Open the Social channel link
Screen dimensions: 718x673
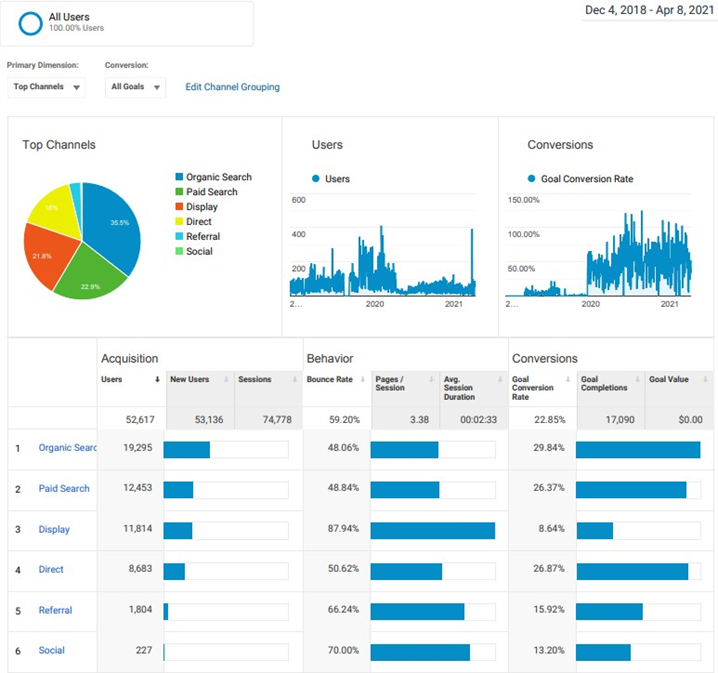point(51,651)
